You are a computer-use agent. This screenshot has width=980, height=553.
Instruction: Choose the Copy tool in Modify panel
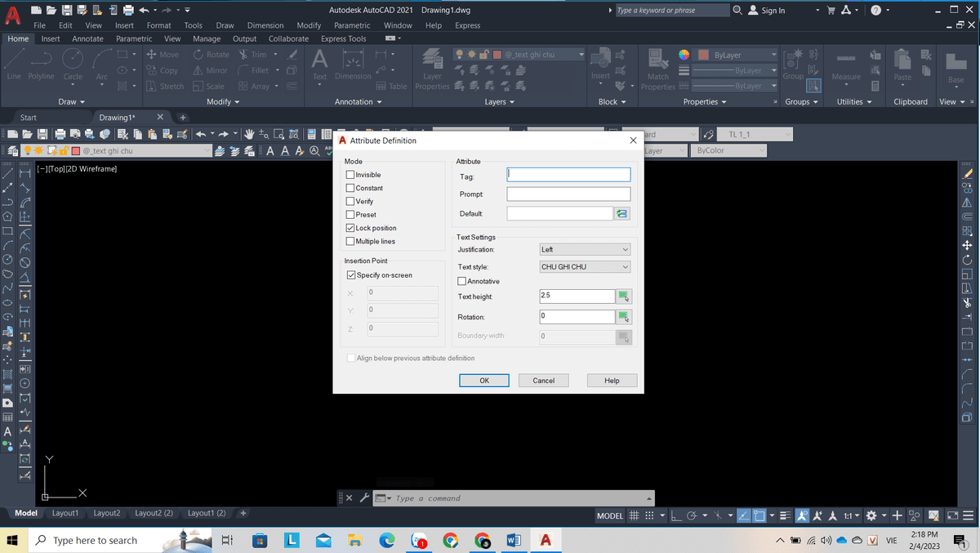(x=163, y=70)
